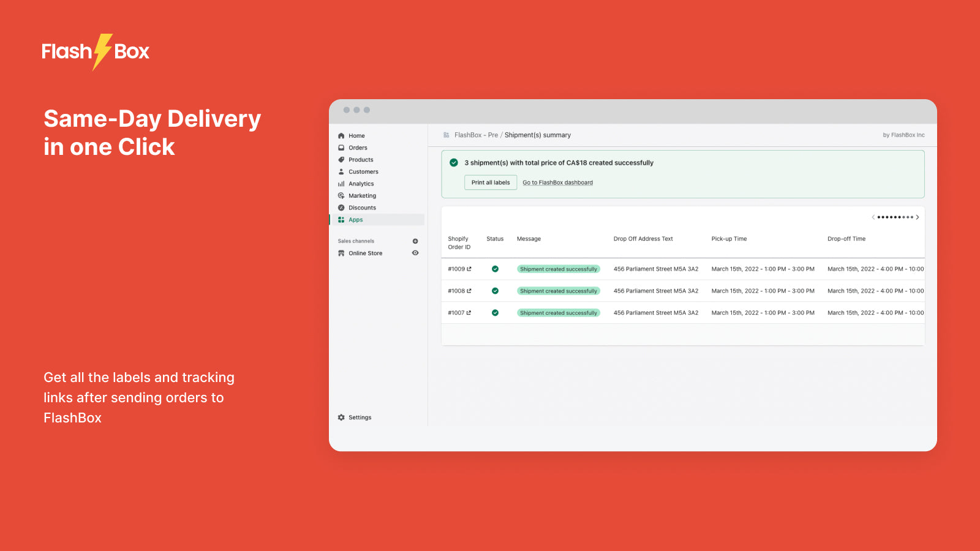Open Online Store sales channel

coord(365,253)
